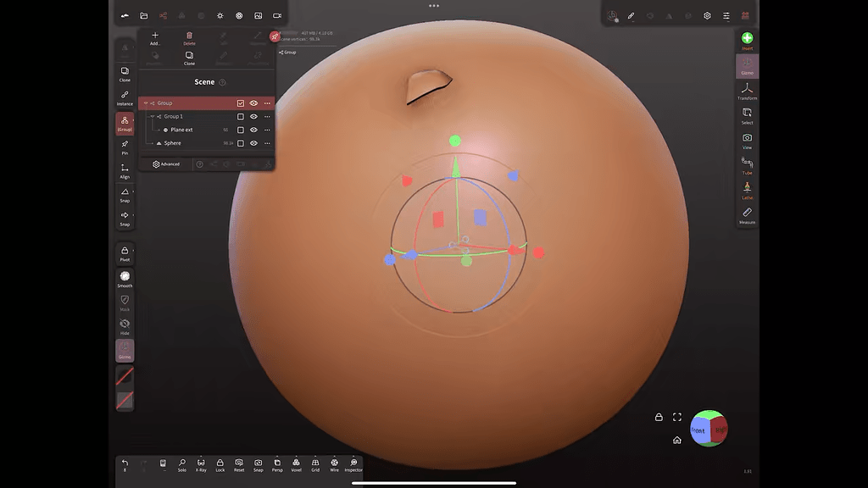Uncheck the Group selection checkbox

tap(240, 103)
